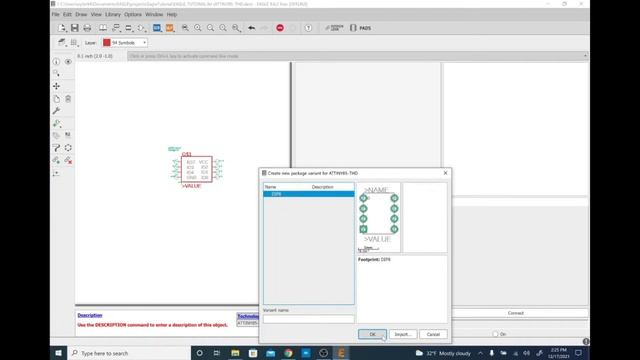Click the Info tool icon
Viewport: 640px width, 360px height.
(x=56, y=62)
